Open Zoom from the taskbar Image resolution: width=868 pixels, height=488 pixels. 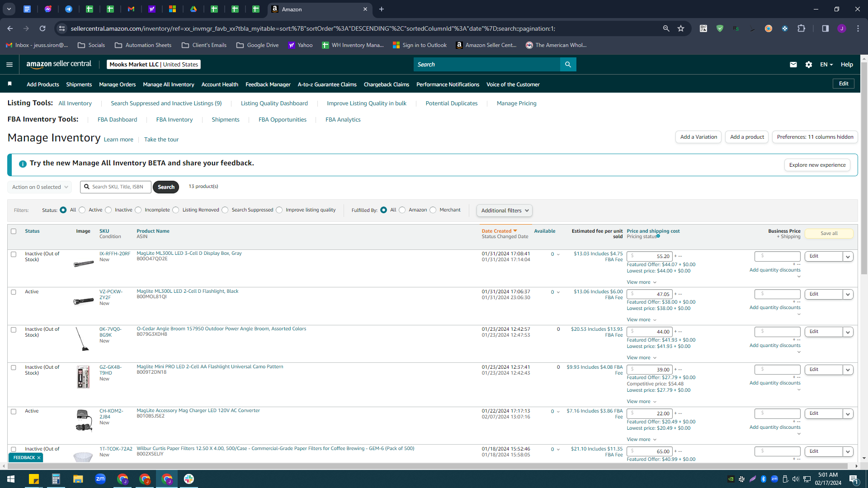click(100, 479)
